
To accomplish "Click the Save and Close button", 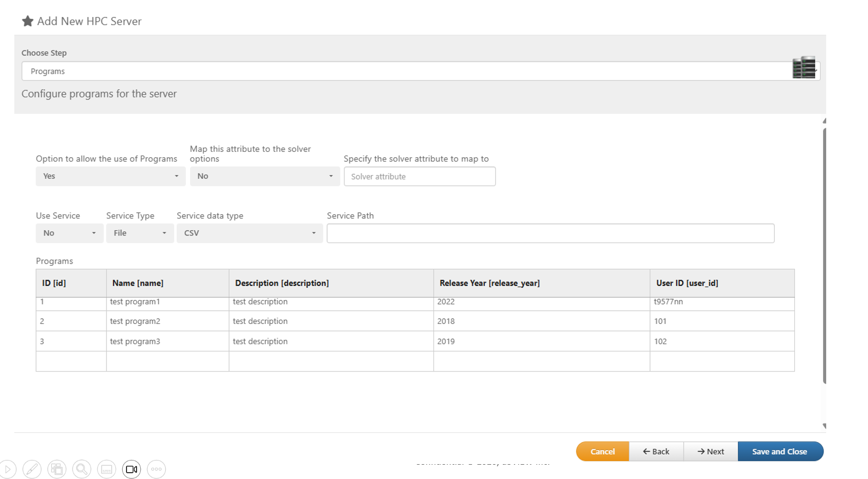I will coord(780,451).
